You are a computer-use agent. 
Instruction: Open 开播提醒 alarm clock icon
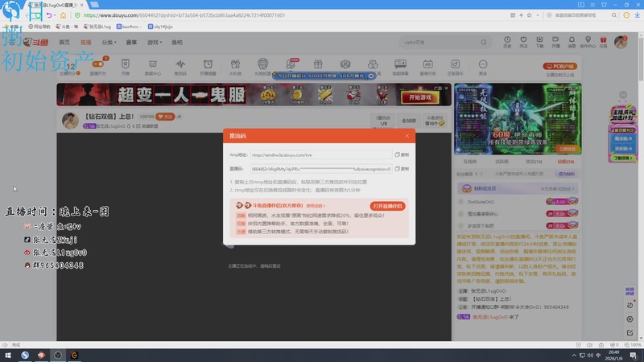(208, 67)
